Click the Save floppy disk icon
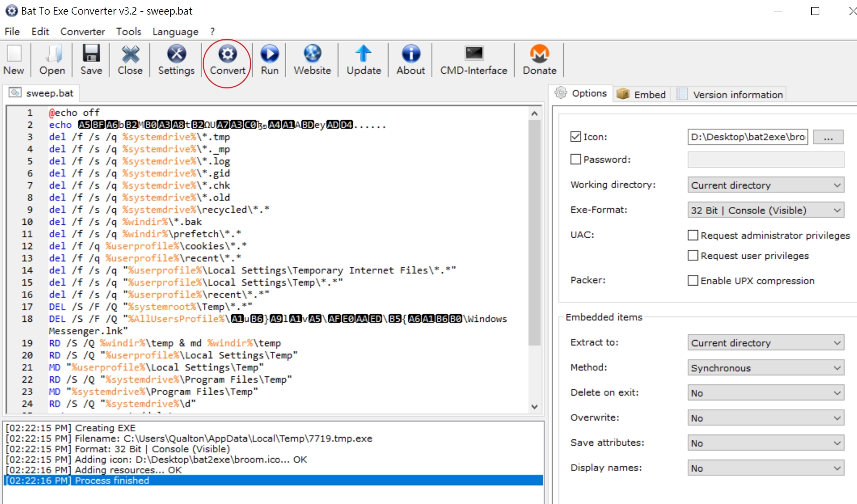Screen dimensions: 857x504 pos(91,53)
